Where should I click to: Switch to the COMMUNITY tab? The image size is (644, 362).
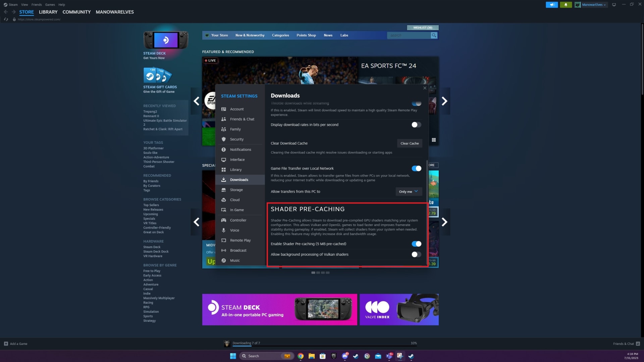click(x=76, y=12)
